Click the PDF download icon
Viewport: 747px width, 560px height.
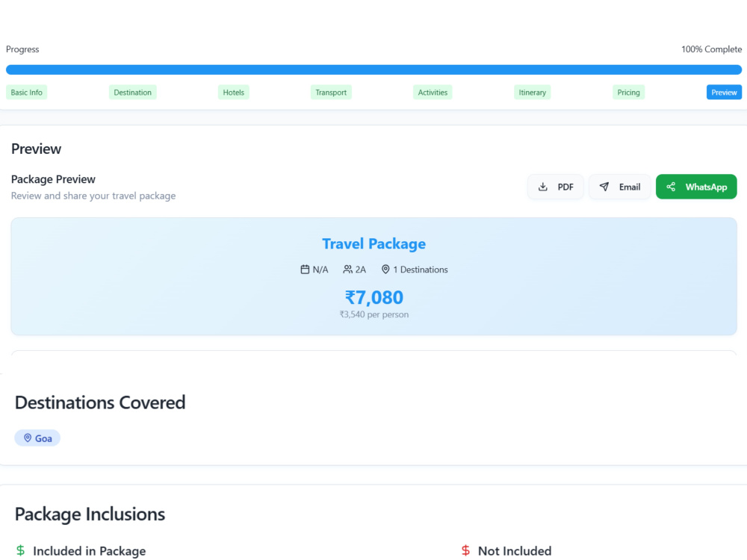click(x=542, y=187)
